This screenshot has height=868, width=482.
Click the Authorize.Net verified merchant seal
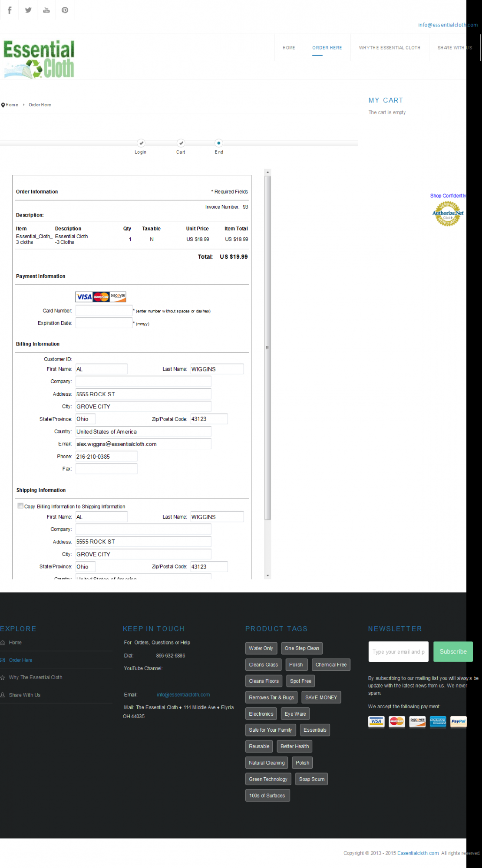(448, 213)
